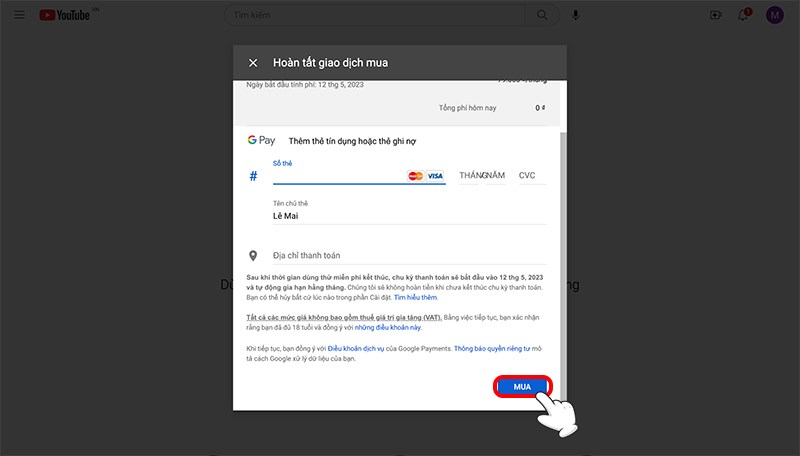Image resolution: width=800 pixels, height=456 pixels.
Task: Click the Tổng phí hôm nay label
Action: tap(467, 108)
